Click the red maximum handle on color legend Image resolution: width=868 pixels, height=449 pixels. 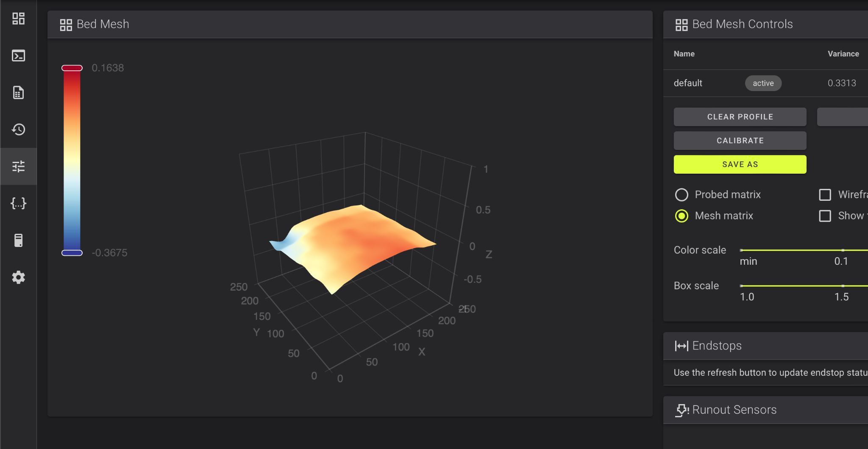[72, 68]
